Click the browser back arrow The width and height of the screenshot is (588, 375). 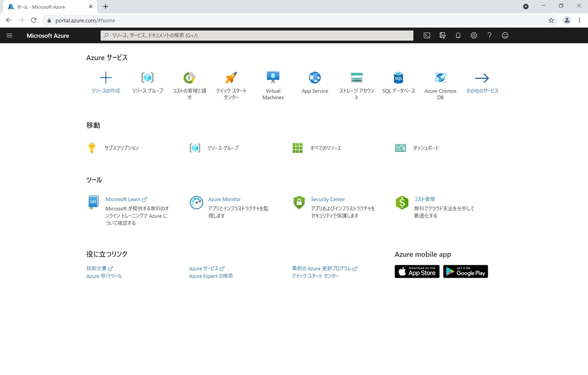tap(8, 20)
